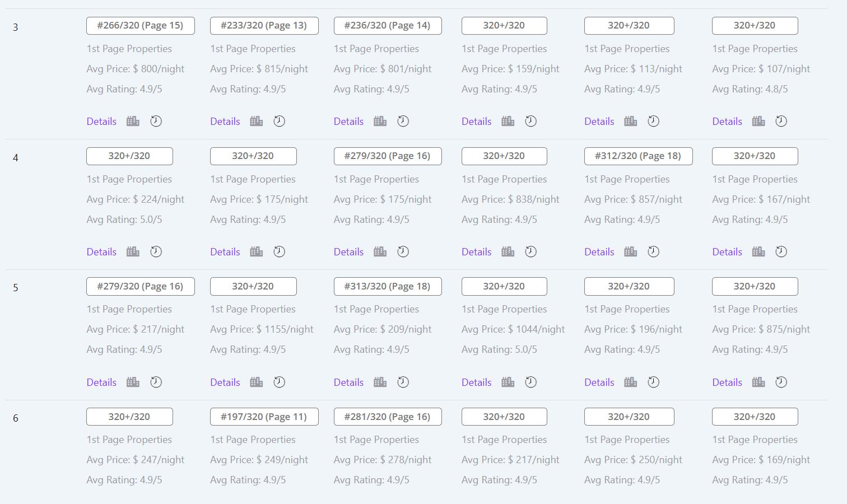847x504 pixels.
Task: Open the history clock for row 3's $815/night card
Action: tap(279, 121)
